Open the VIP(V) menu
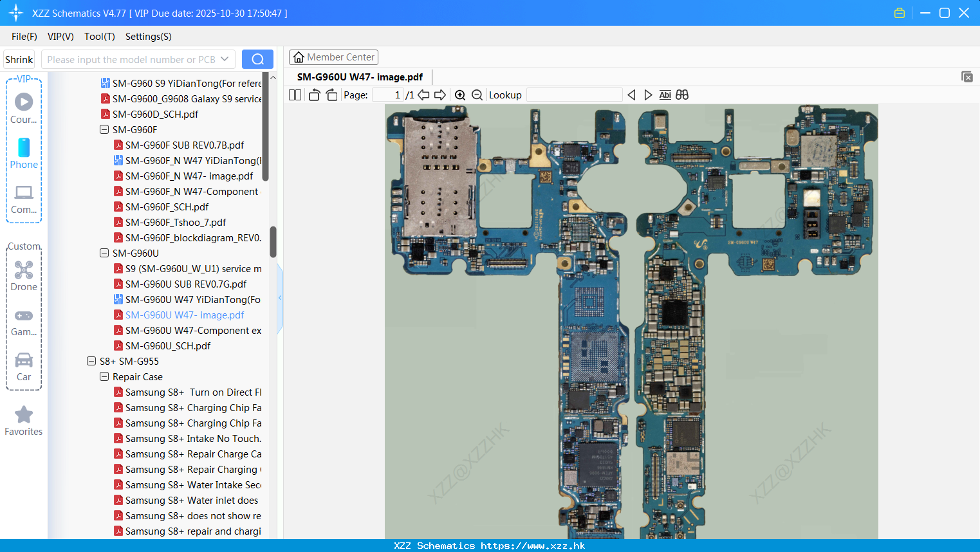This screenshot has height=552, width=980. tap(60, 37)
